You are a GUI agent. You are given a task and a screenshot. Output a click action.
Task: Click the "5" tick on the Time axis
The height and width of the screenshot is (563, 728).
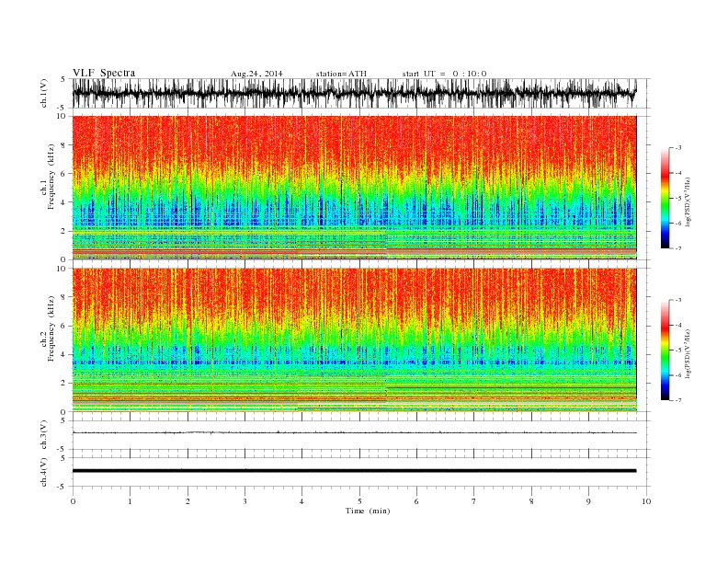(359, 501)
